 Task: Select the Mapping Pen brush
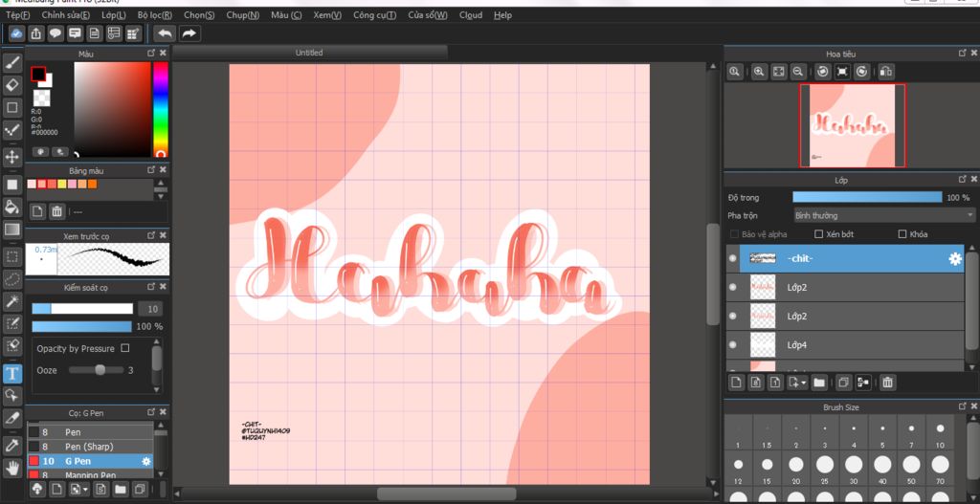90,474
